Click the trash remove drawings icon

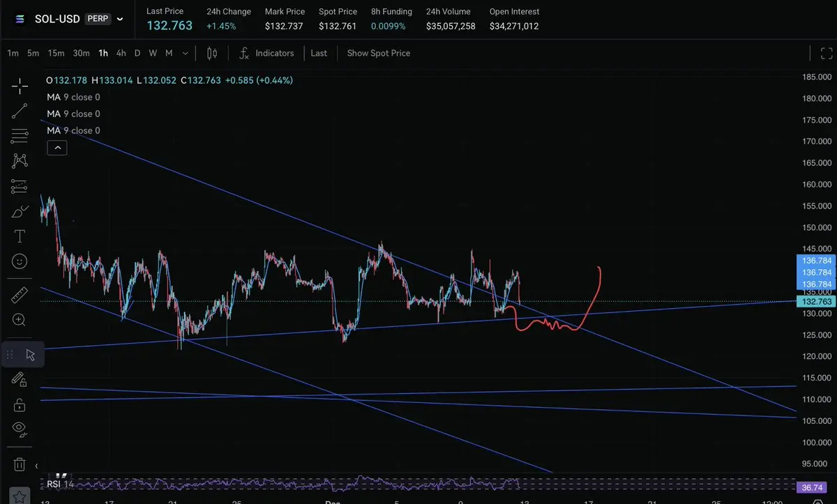pyautogui.click(x=20, y=464)
